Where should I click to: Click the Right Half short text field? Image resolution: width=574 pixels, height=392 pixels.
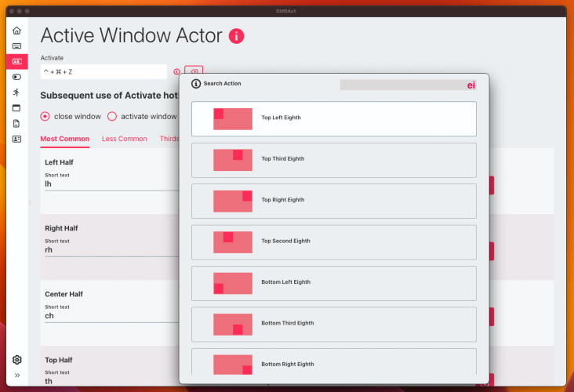click(x=111, y=250)
